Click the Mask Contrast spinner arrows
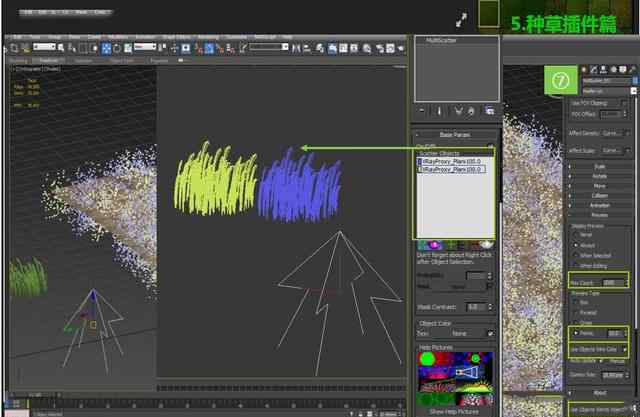Screen dimensions: 640x417 [x=490, y=306]
